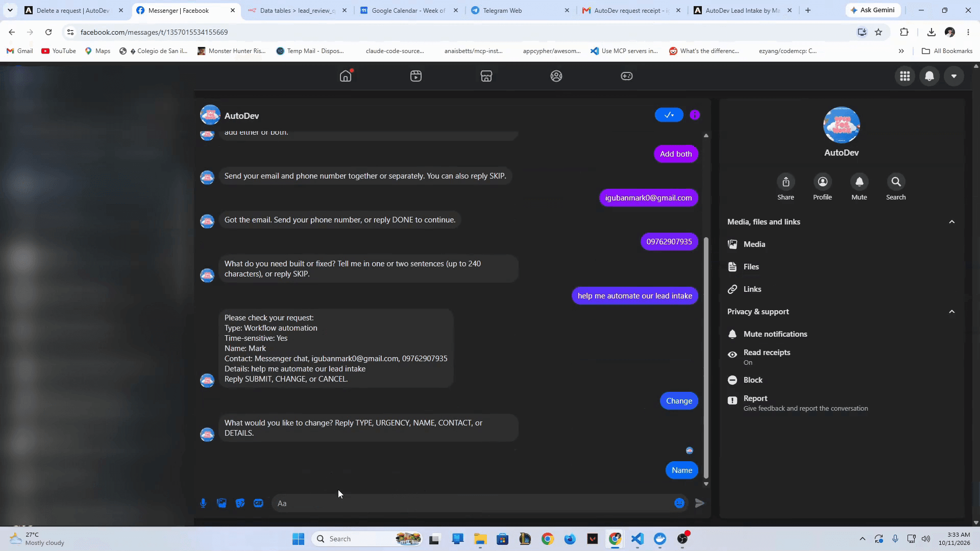
Task: Switch to the 'Delete a request | AutoDev' tab
Action: coord(74,10)
